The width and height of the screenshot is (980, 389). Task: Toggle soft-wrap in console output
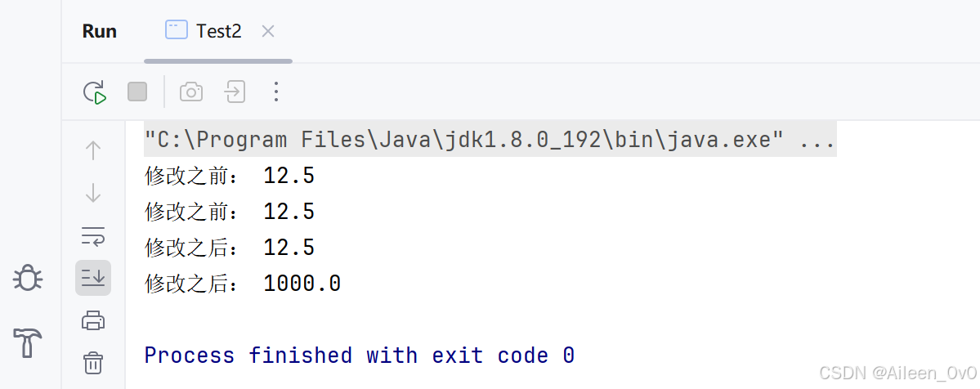93,236
